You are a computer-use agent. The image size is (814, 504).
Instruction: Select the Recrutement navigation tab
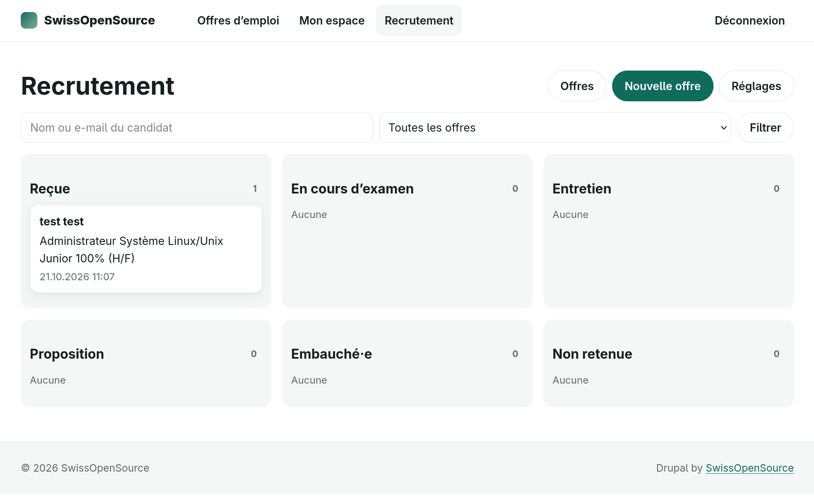pyautogui.click(x=419, y=20)
